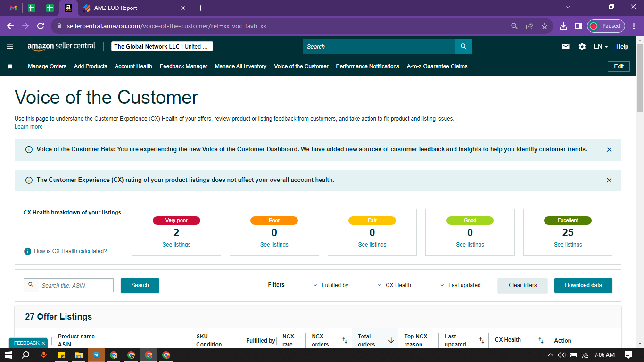This screenshot has height=362, width=644.
Task: Open a new browser tab
Action: coord(201,8)
